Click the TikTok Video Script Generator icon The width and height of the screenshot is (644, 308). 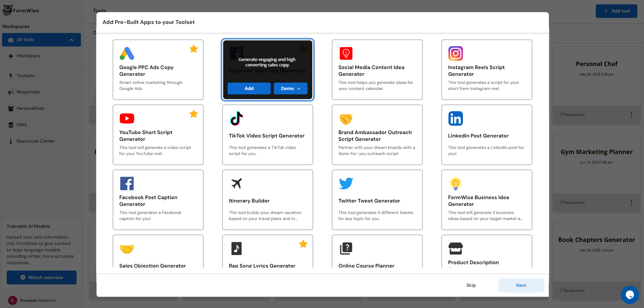coord(236,118)
